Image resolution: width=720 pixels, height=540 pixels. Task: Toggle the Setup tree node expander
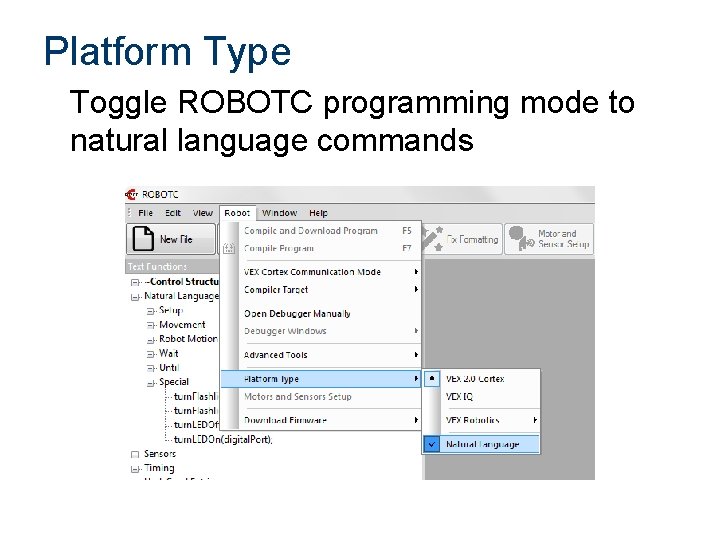(151, 311)
